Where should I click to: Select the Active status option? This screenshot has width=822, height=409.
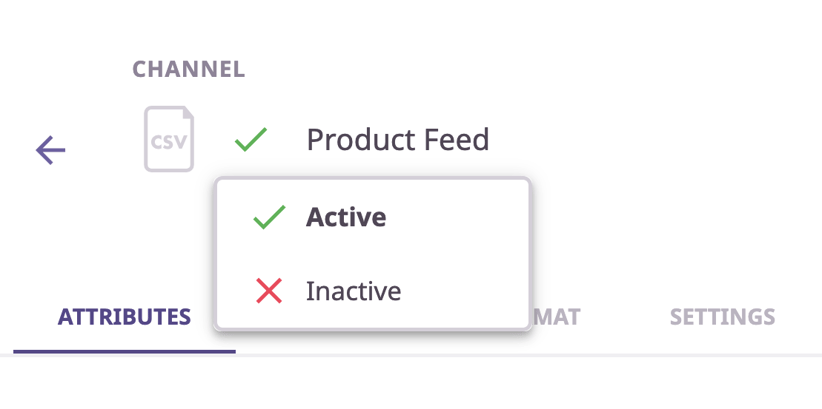pyautogui.click(x=345, y=217)
